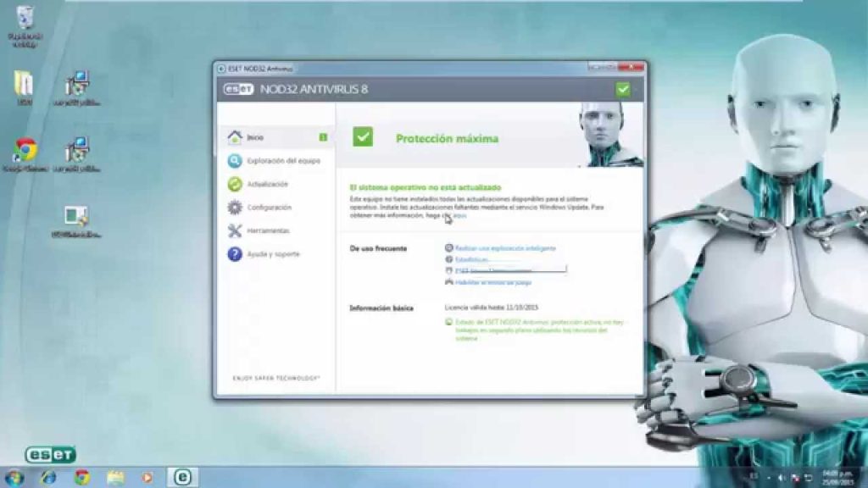This screenshot has height=488, width=868.
Task: Click the Inicio home icon
Action: (234, 136)
